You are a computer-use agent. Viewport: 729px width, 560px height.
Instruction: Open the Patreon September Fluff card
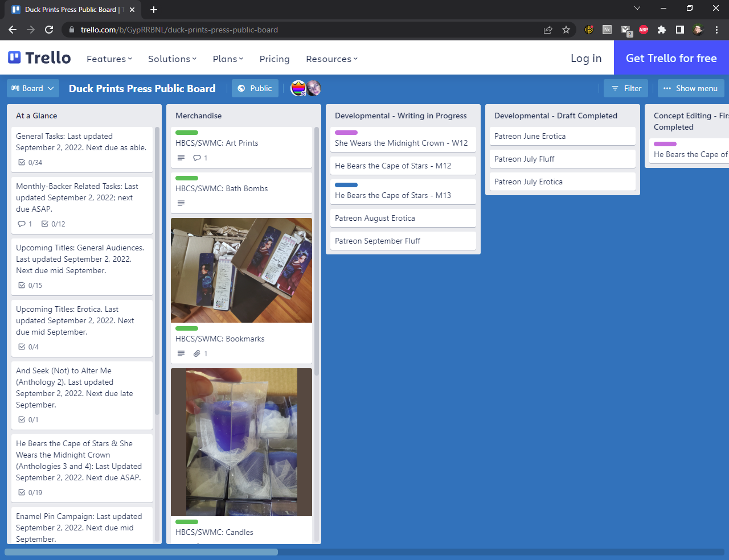pyautogui.click(x=403, y=241)
